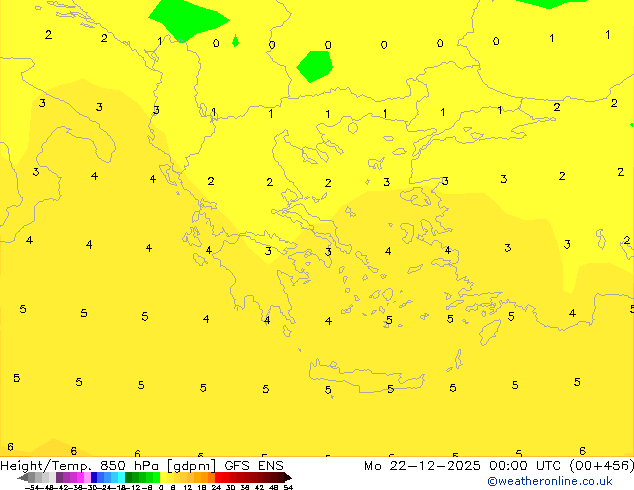
Task: Click the 'GFS ENS' model label
Action: 254,466
